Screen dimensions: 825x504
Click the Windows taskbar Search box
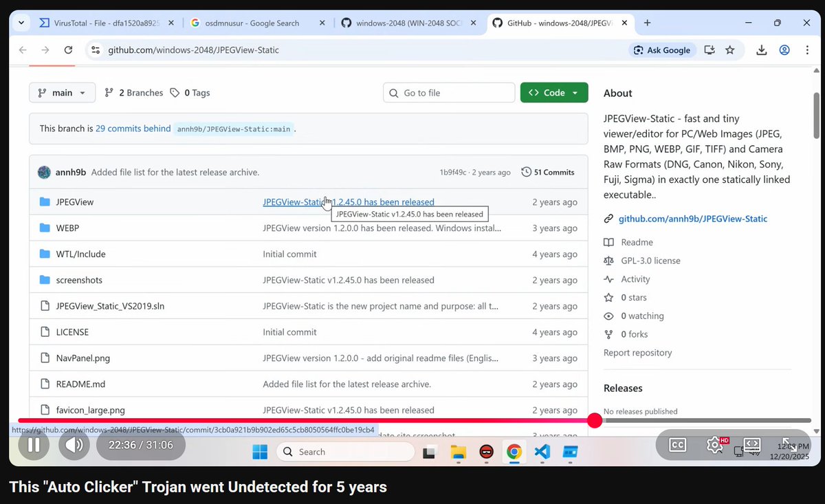pos(346,452)
